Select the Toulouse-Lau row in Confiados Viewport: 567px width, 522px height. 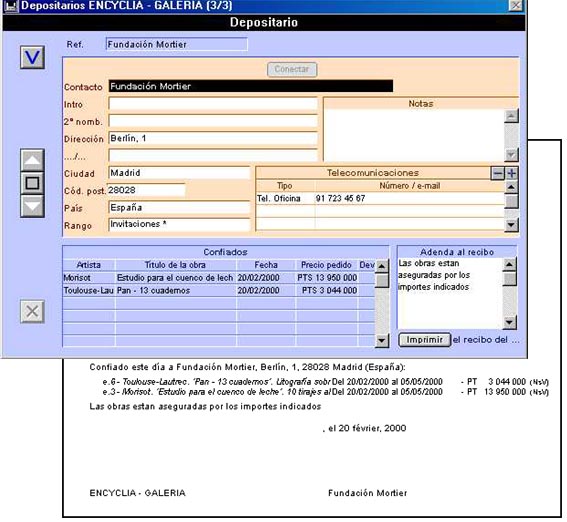coord(219,290)
